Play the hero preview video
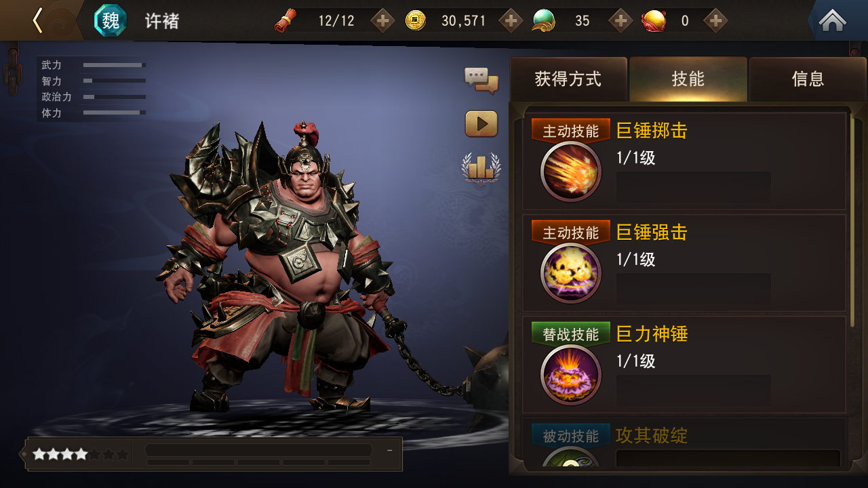 (x=481, y=124)
